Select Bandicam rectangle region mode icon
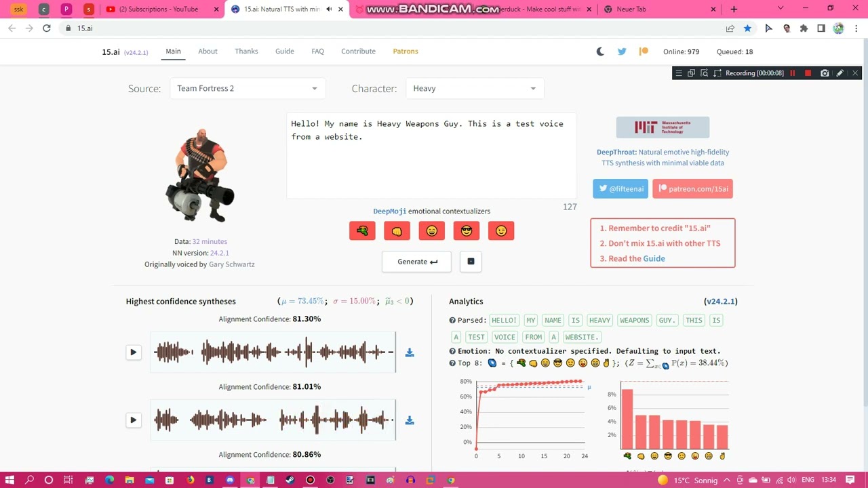This screenshot has width=868, height=488. (x=717, y=73)
